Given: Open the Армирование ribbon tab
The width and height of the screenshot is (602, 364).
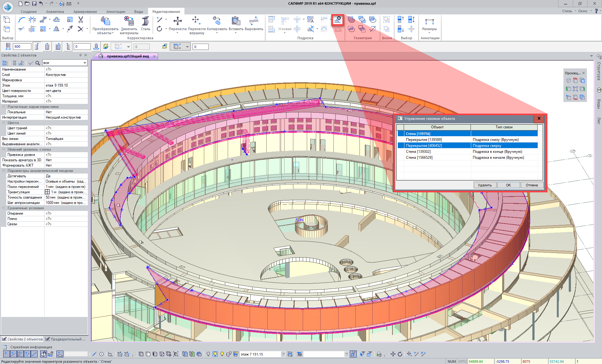Looking at the screenshot, I should [x=85, y=12].
